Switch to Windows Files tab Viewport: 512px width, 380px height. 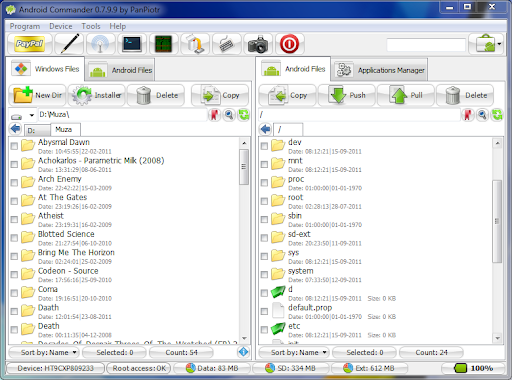[46, 69]
